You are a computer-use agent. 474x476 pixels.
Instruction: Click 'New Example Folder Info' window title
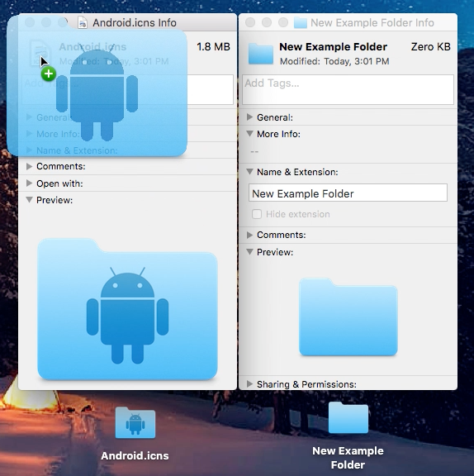(372, 23)
